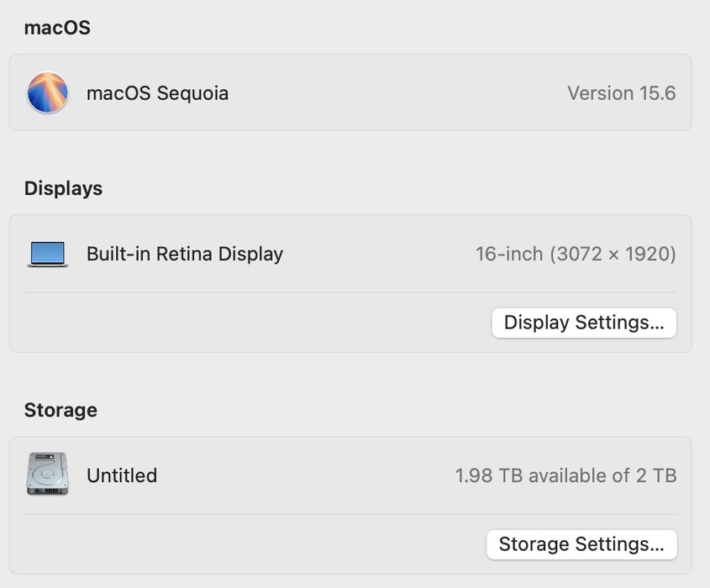Click blank area between macOS Sequoia and version
The image size is (710, 588).
(x=395, y=92)
